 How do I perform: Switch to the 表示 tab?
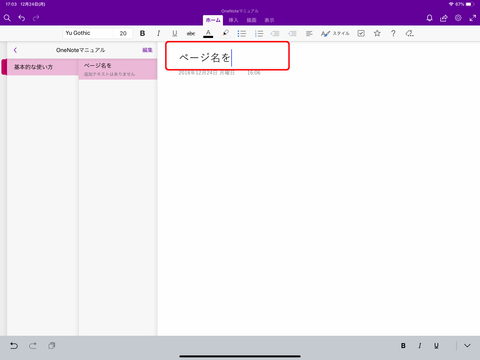pyautogui.click(x=269, y=20)
